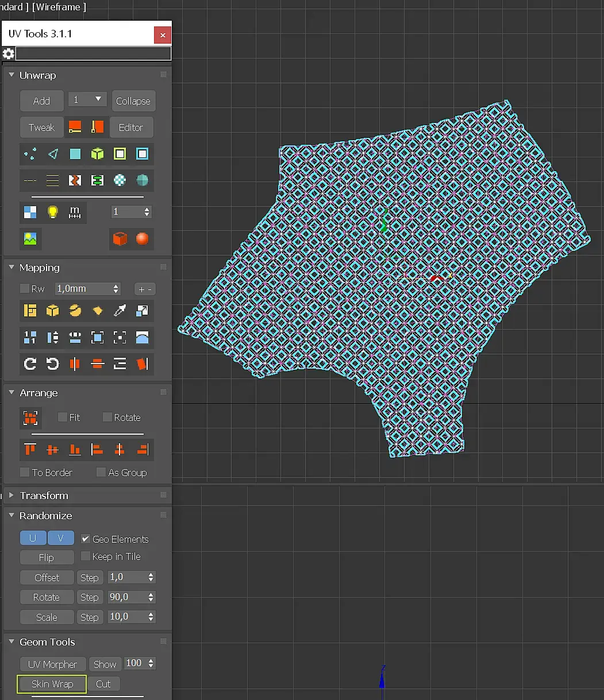Click the Tweak button
Screen dimensions: 604x700
click(41, 127)
